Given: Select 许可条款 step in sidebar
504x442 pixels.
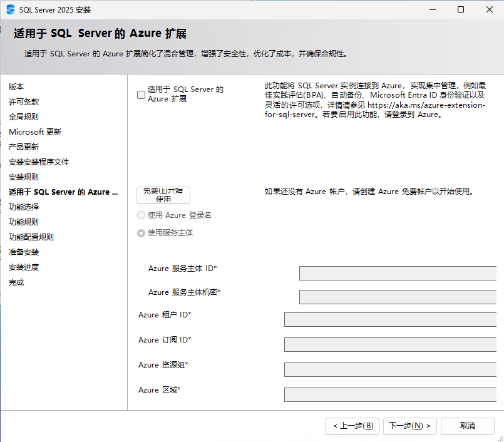Looking at the screenshot, I should (24, 102).
